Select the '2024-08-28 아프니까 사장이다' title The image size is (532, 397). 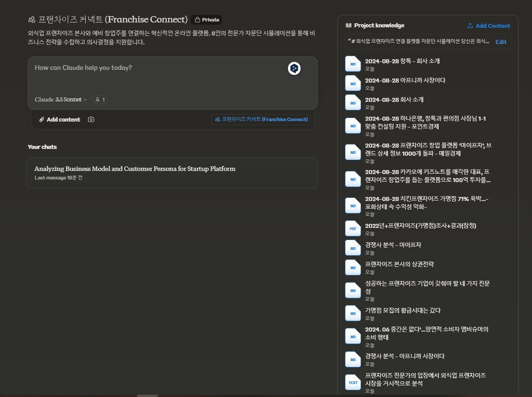[405, 80]
